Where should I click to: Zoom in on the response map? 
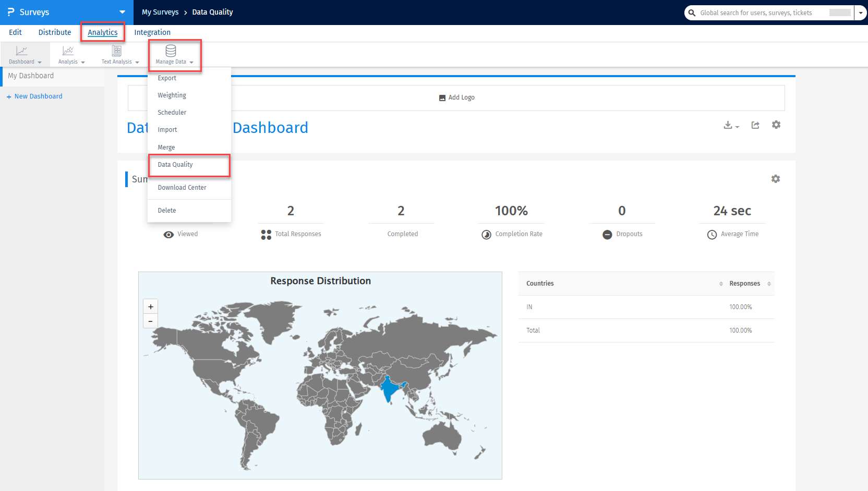click(151, 306)
